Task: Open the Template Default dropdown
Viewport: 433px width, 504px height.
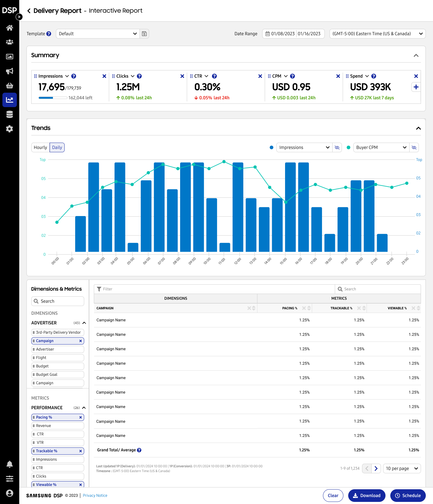Action: [x=98, y=34]
